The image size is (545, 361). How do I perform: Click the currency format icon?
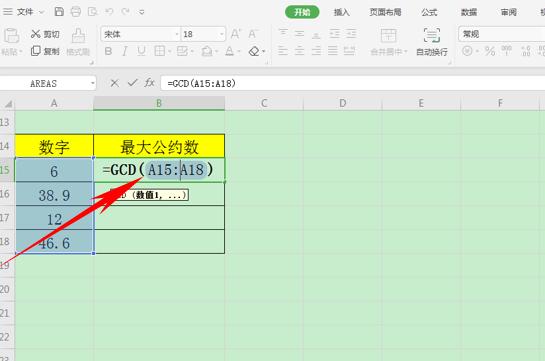468,51
